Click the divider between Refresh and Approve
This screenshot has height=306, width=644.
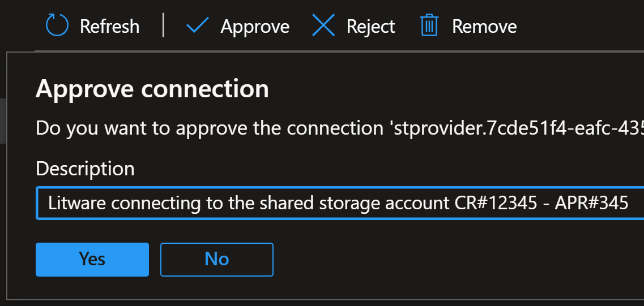tap(164, 25)
